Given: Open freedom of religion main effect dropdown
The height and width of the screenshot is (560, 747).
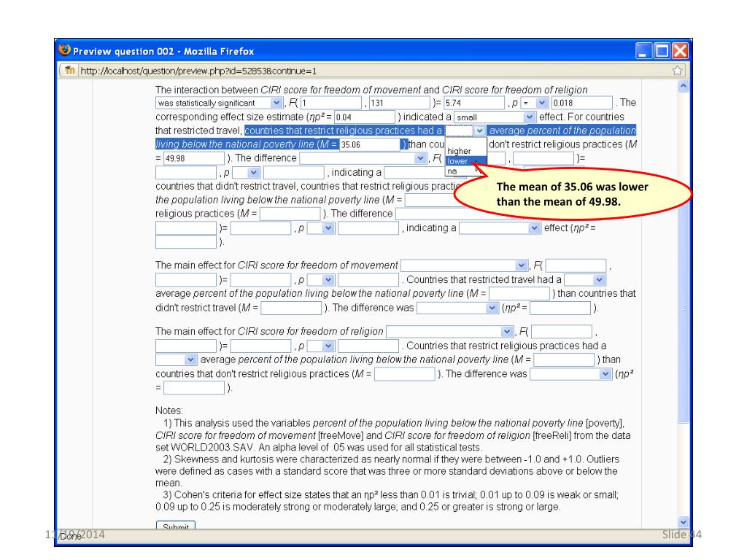Looking at the screenshot, I should (450, 332).
